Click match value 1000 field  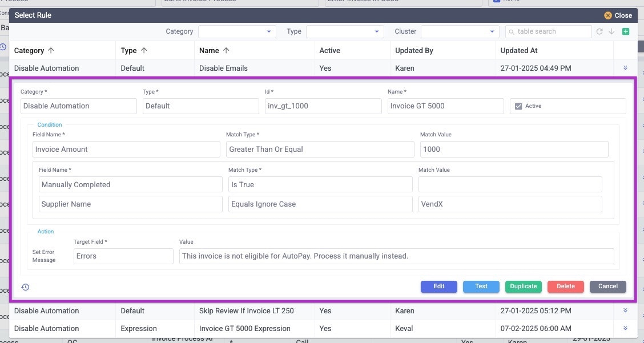pyautogui.click(x=514, y=149)
